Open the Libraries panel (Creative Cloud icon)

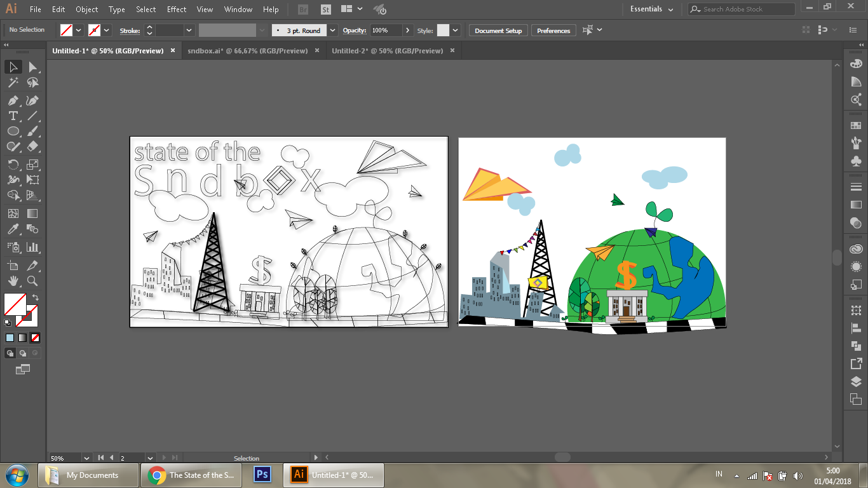[856, 249]
